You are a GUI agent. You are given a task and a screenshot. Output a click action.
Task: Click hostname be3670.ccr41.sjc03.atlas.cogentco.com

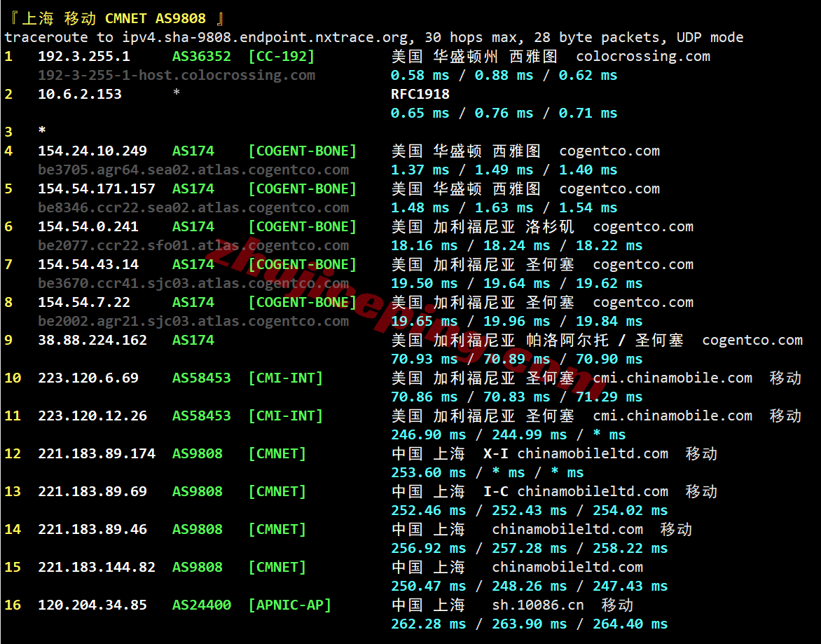[x=193, y=284]
